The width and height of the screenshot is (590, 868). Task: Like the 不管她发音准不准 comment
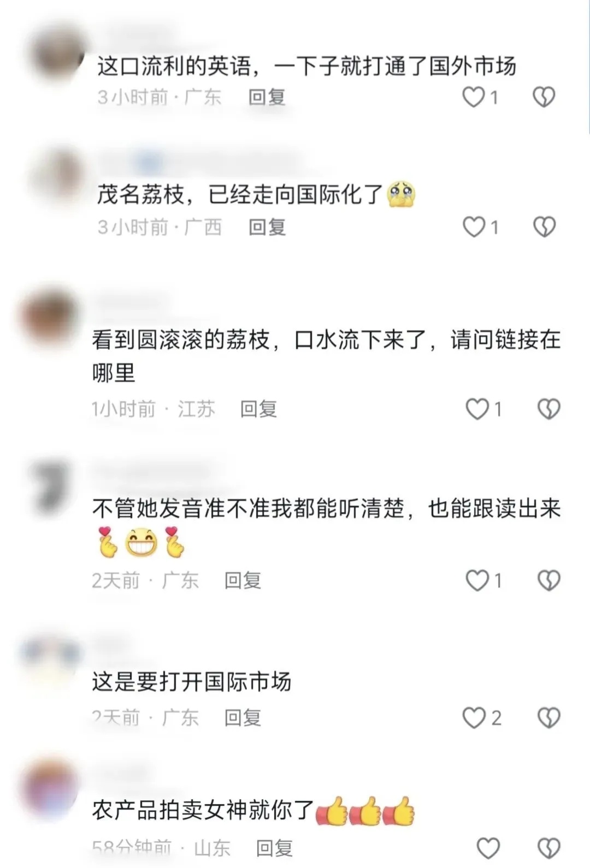point(477,580)
